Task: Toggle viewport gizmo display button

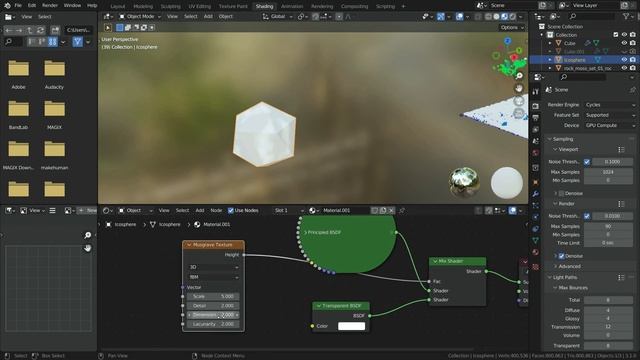Action: [441, 17]
